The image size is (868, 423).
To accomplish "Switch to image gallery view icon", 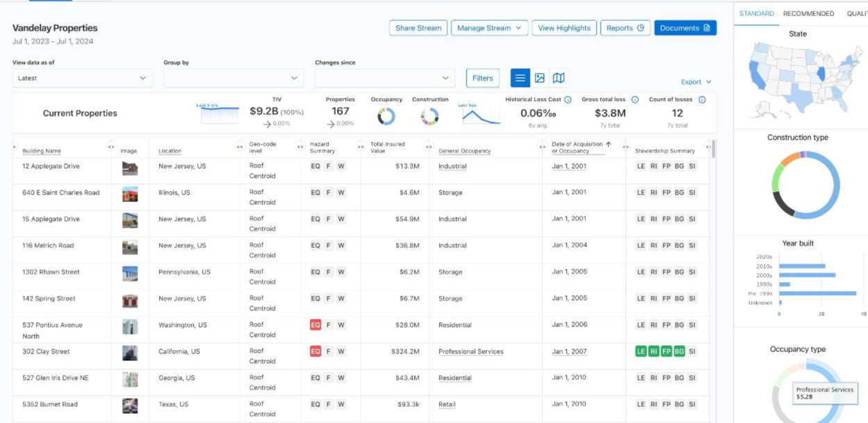I will coord(539,78).
